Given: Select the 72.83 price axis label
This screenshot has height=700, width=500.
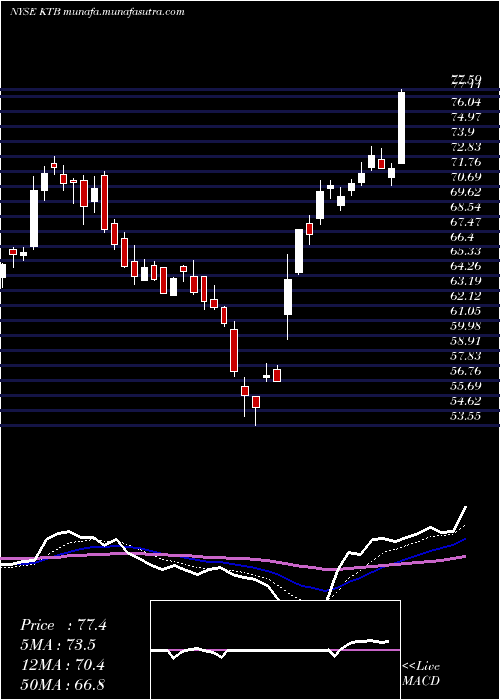Looking at the screenshot, I should [466, 147].
